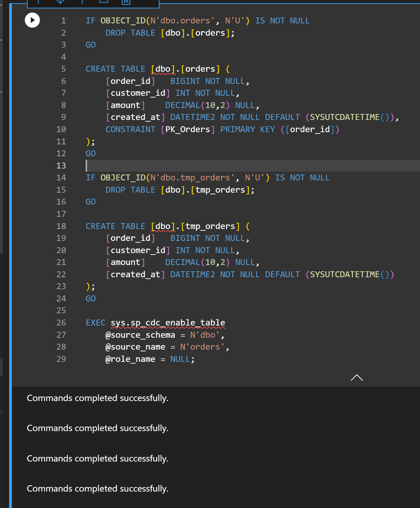This screenshot has height=508, width=420.
Task: Click SYSUTCDATETIME on line 9
Action: 344,117
